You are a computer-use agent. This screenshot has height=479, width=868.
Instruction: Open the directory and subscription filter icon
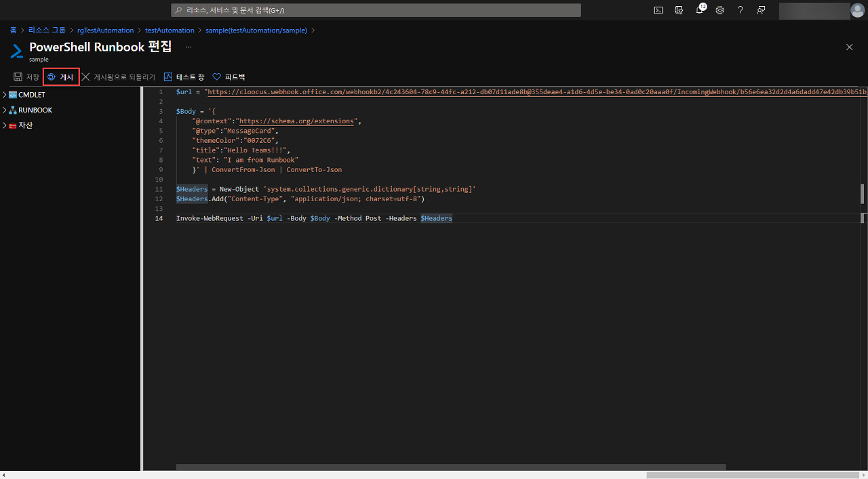(679, 10)
